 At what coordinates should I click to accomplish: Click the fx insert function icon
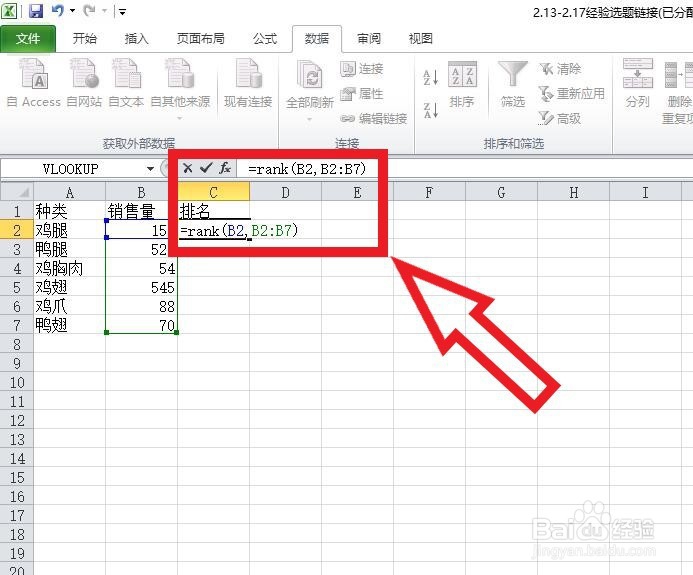click(225, 168)
